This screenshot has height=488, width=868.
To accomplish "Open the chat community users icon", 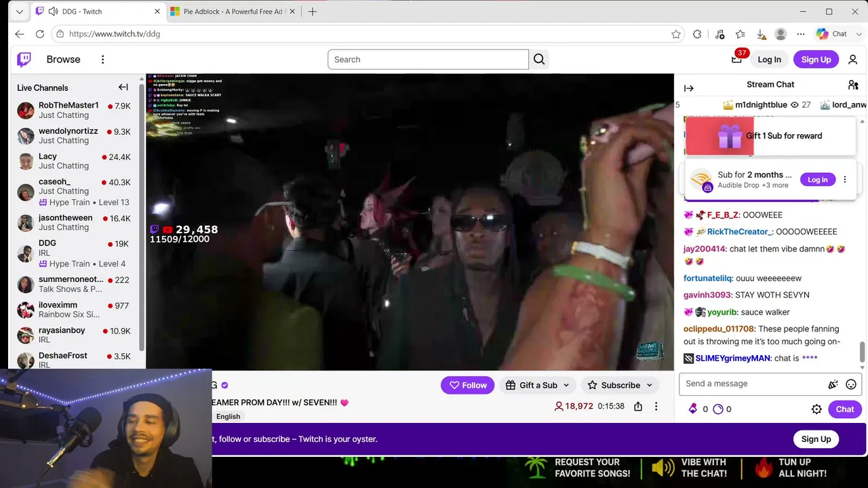I will pos(853,85).
